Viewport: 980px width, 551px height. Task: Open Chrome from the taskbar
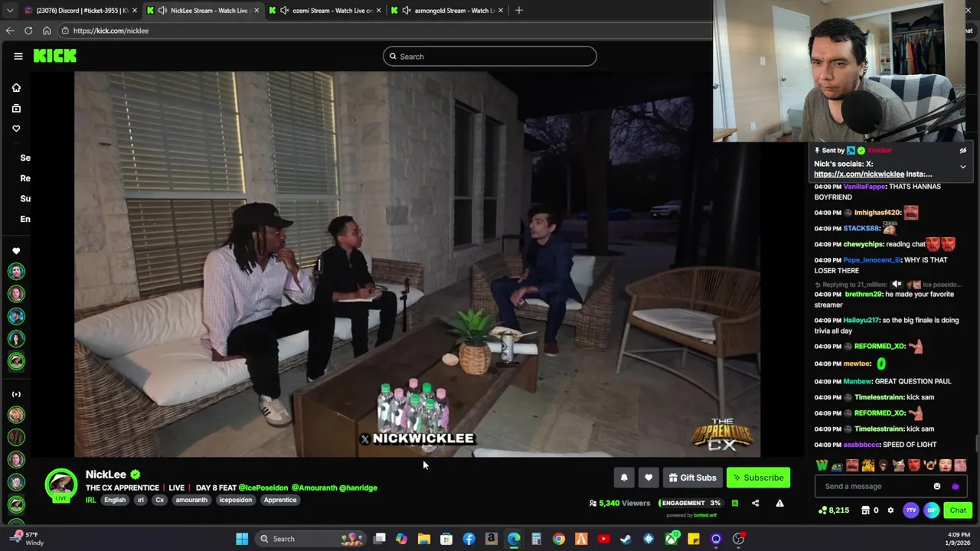[559, 539]
